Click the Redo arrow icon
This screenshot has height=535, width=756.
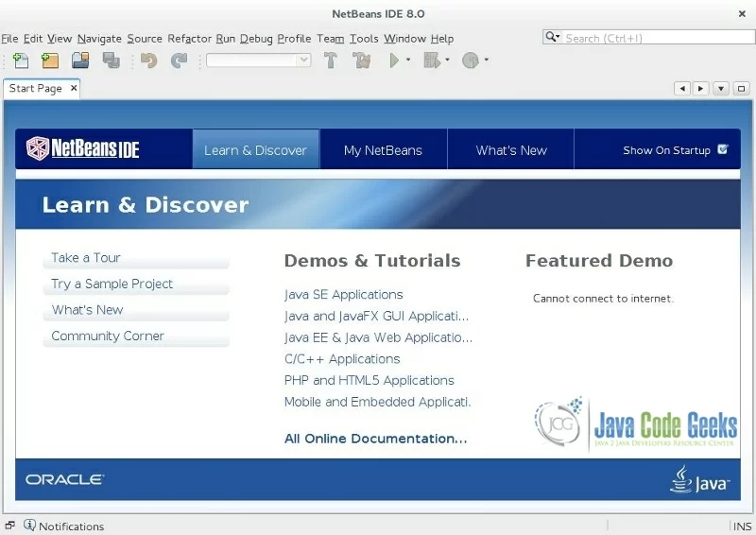pyautogui.click(x=179, y=60)
